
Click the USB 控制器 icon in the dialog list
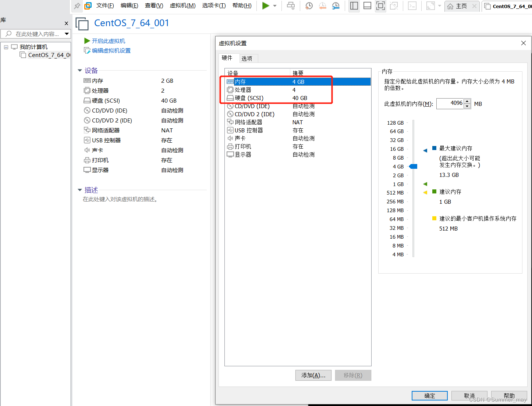point(230,130)
